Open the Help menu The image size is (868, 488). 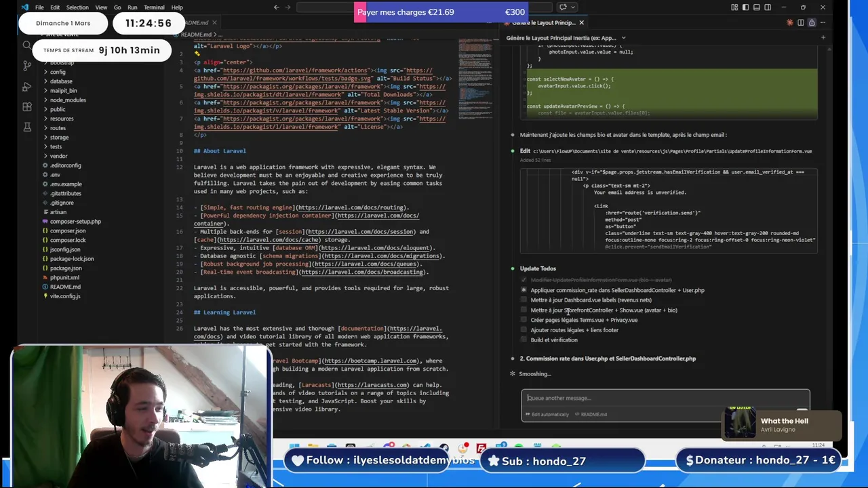pyautogui.click(x=177, y=7)
